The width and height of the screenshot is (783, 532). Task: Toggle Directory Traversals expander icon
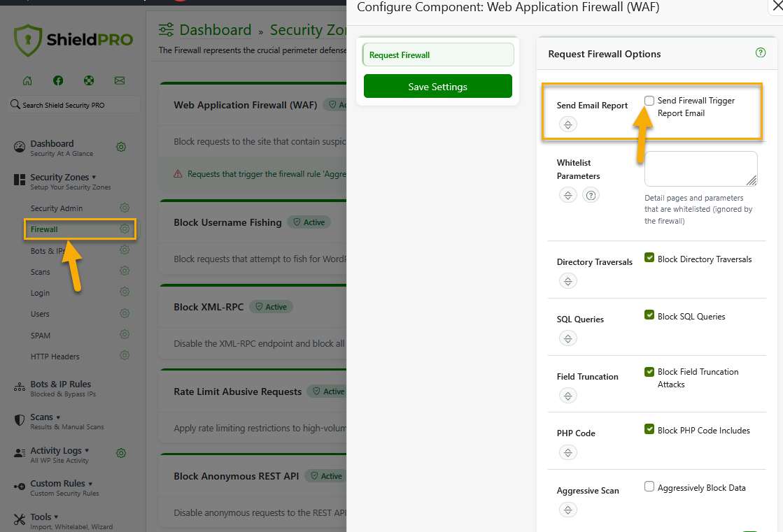(x=567, y=281)
